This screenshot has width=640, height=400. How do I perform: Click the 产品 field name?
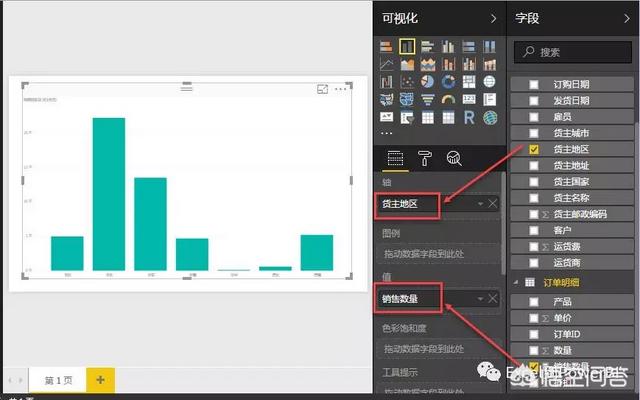562,302
